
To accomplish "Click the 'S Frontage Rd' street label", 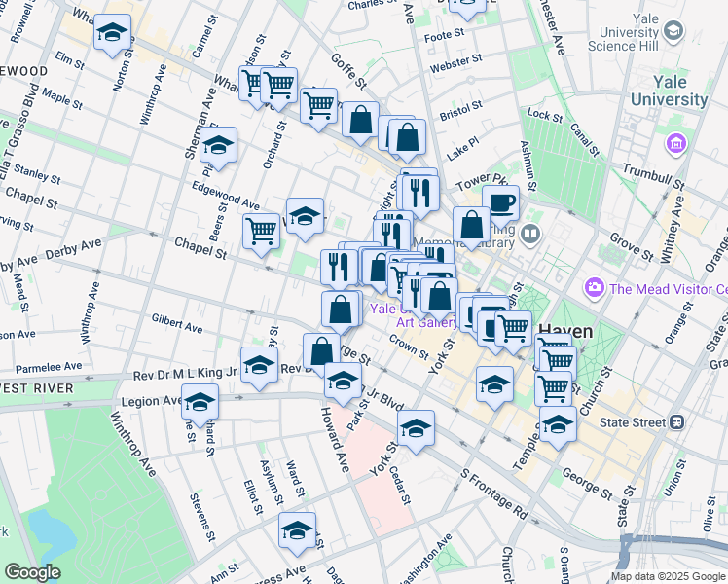I will 495,493.
